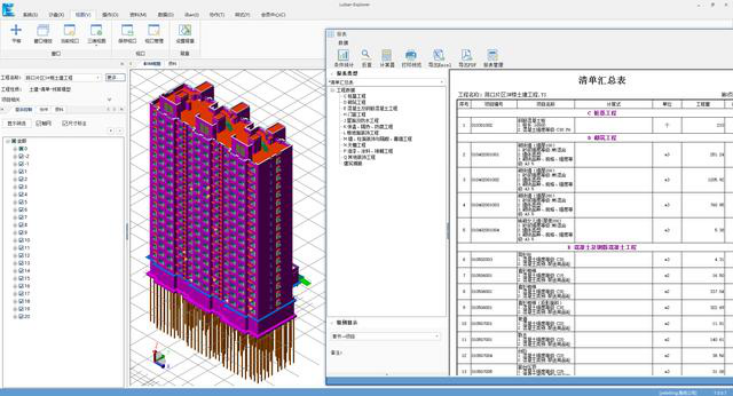Click the 工程量 column header in the table
Screen dimensions: 734x397
(703, 104)
